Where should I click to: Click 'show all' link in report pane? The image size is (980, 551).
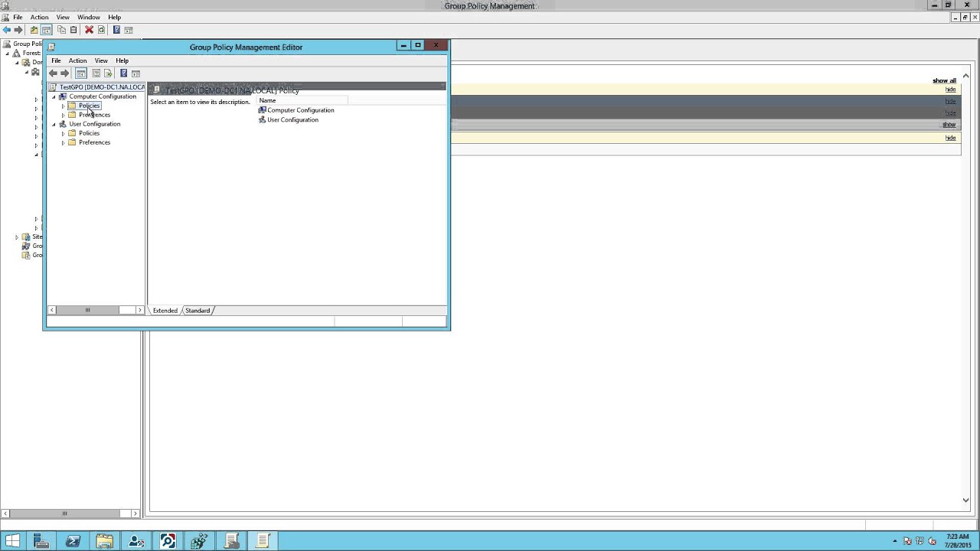tap(944, 80)
